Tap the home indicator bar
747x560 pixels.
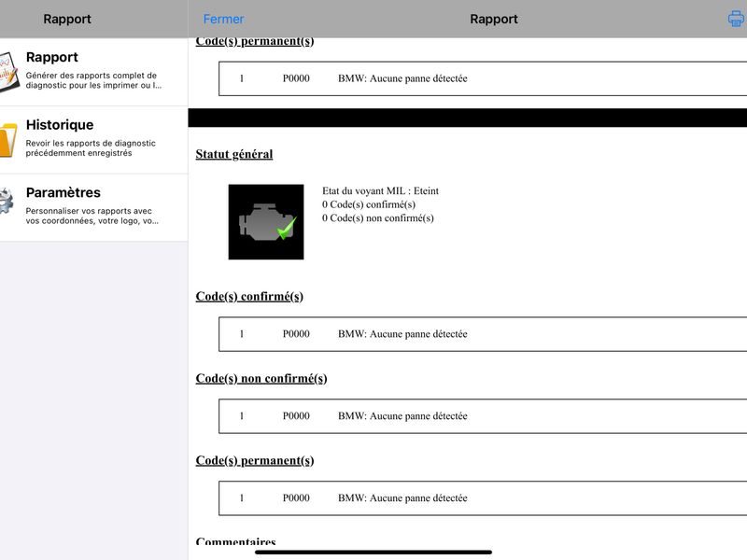point(373,553)
